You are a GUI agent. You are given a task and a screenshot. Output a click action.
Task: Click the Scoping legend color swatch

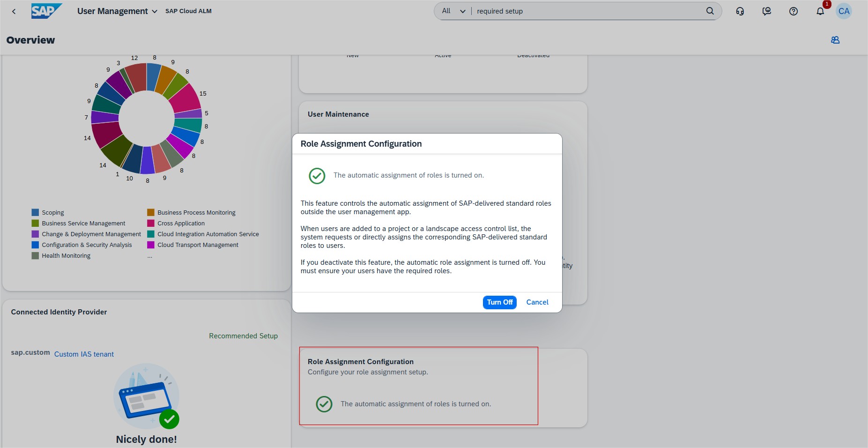click(x=35, y=213)
